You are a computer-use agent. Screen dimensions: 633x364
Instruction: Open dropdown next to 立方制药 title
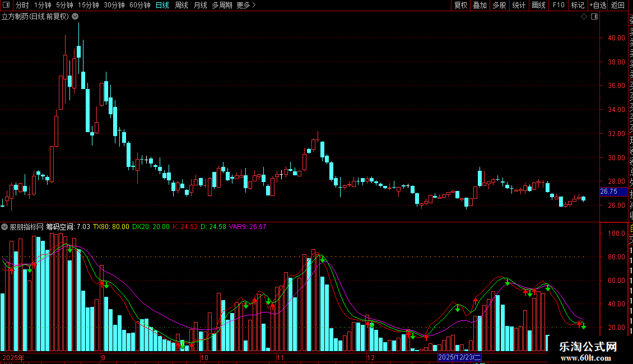(x=75, y=17)
